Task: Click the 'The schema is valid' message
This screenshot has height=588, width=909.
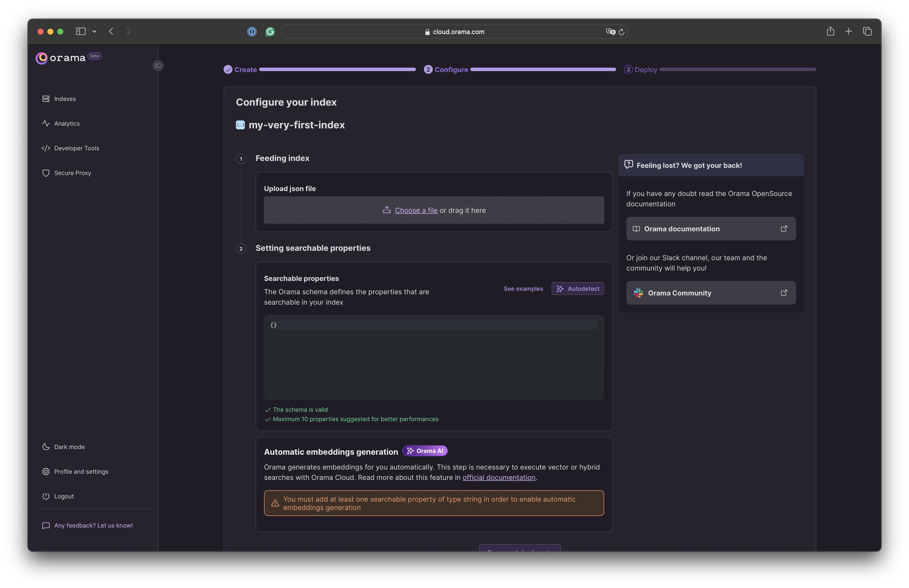Action: 300,410
